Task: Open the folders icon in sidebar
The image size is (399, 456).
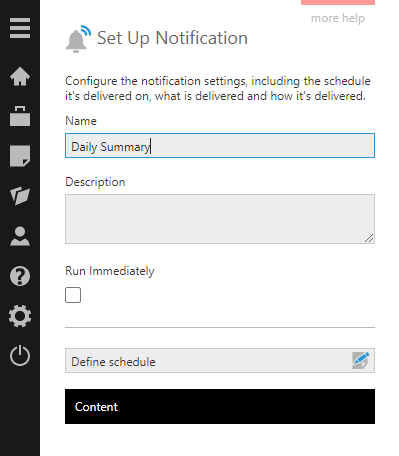Action: (x=20, y=196)
